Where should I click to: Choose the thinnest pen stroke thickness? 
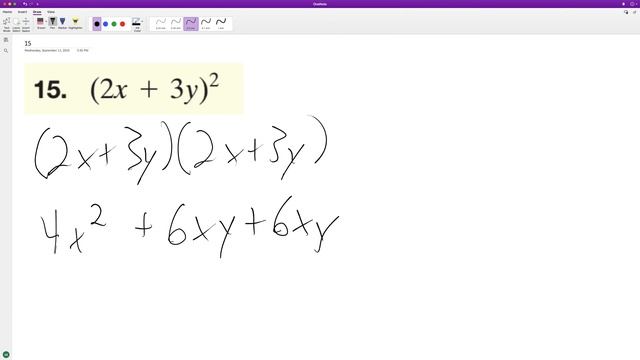pyautogui.click(x=161, y=24)
